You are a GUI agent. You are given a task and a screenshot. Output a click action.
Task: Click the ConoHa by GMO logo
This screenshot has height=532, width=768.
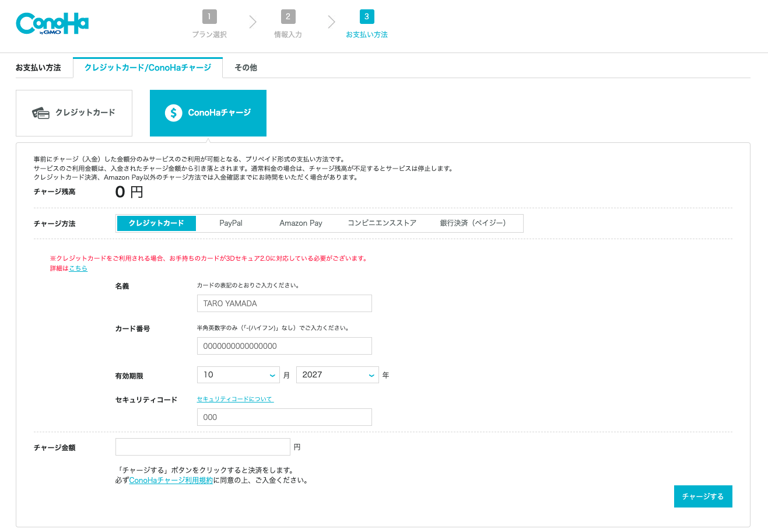coord(52,24)
